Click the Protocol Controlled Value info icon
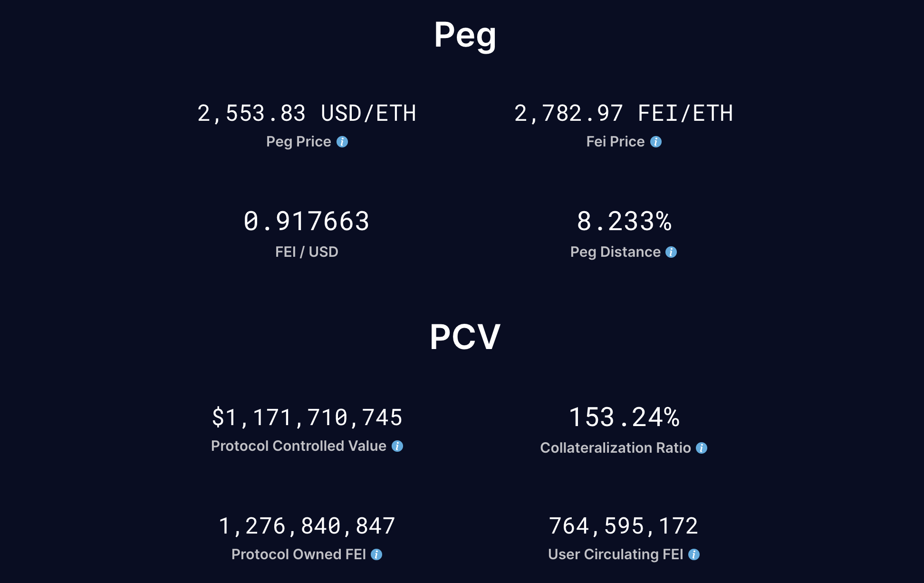Screen dimensions: 924x583 [397, 446]
